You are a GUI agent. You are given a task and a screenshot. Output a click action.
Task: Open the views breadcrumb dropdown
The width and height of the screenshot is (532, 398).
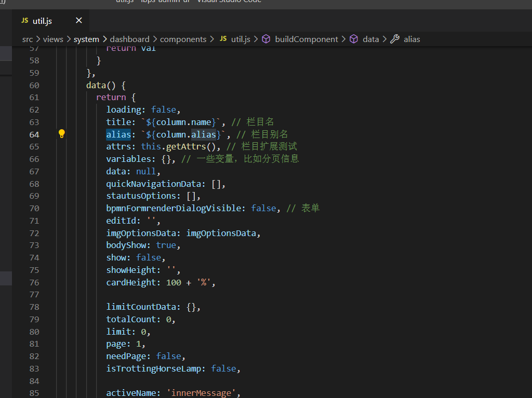[53, 39]
